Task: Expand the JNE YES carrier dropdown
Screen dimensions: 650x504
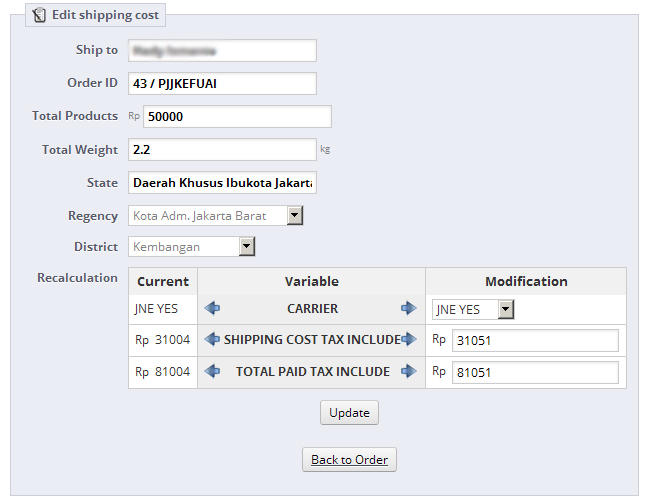Action: tap(505, 310)
